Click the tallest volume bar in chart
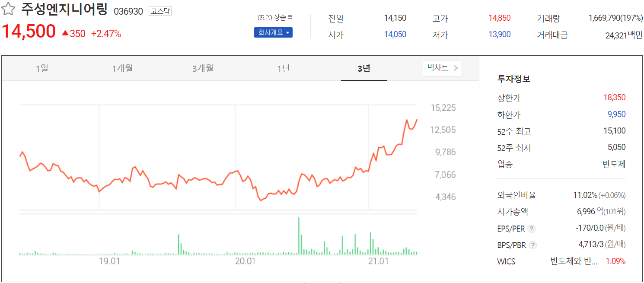The width and height of the screenshot is (644, 283). pyautogui.click(x=299, y=236)
